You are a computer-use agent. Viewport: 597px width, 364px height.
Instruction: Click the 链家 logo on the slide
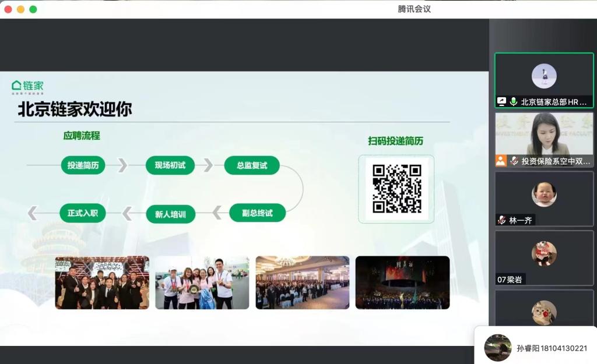[x=27, y=87]
